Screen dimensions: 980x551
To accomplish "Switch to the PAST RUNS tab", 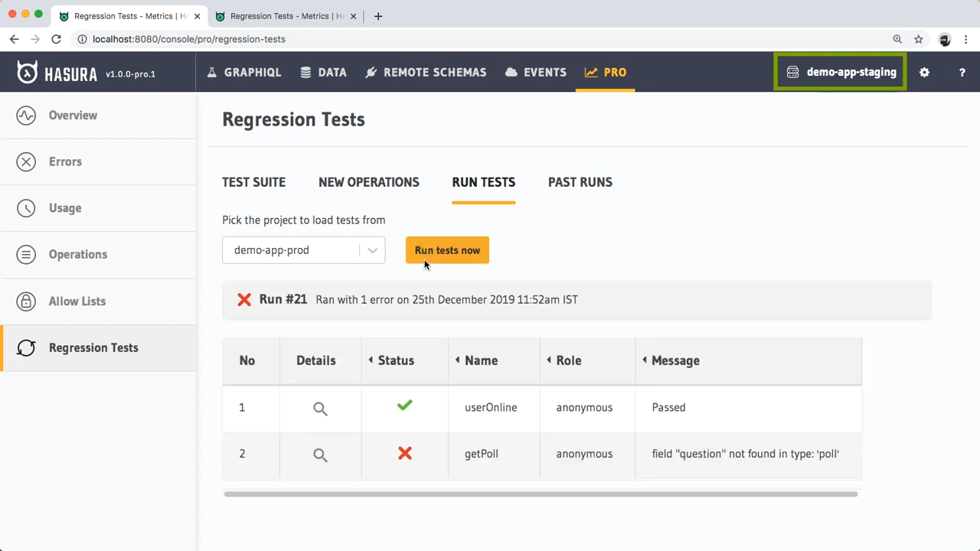I will click(x=580, y=182).
